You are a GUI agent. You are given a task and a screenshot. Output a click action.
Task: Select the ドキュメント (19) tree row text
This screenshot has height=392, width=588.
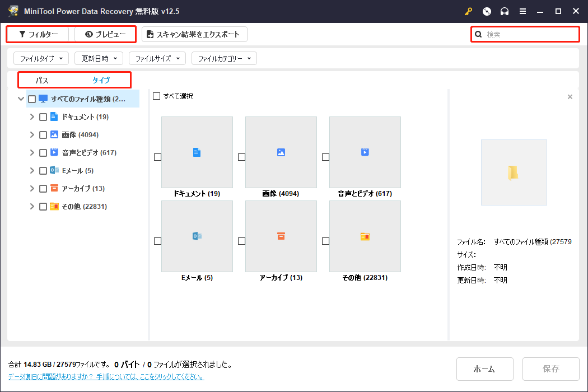coord(85,116)
